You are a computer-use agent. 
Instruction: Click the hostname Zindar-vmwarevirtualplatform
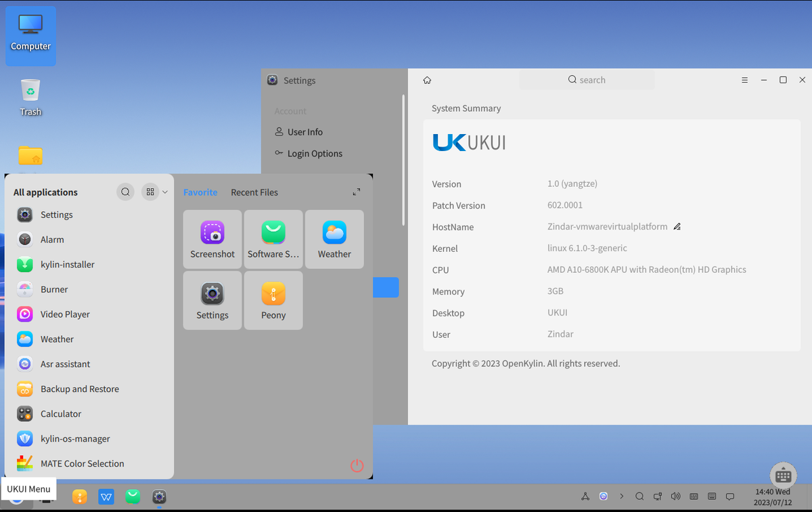pos(608,227)
